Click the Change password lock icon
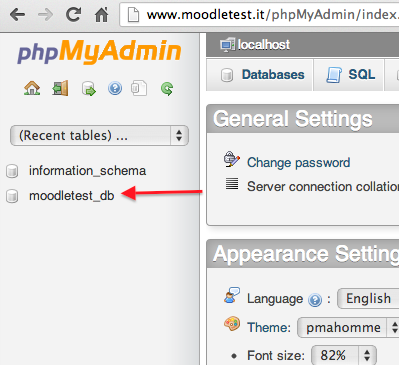 pos(232,159)
